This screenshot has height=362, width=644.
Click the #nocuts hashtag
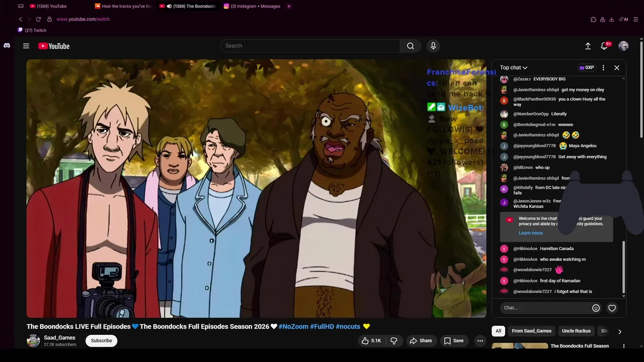348,326
